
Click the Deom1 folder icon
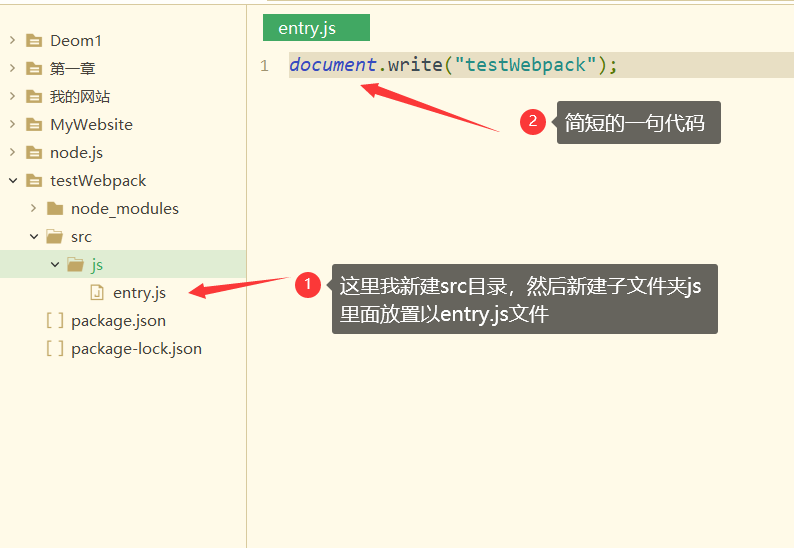coord(34,41)
